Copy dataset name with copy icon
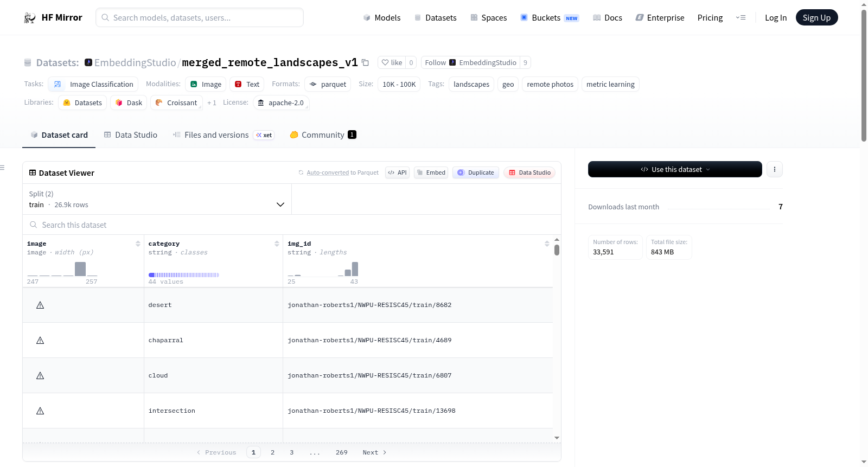Image resolution: width=868 pixels, height=467 pixels. (366, 63)
